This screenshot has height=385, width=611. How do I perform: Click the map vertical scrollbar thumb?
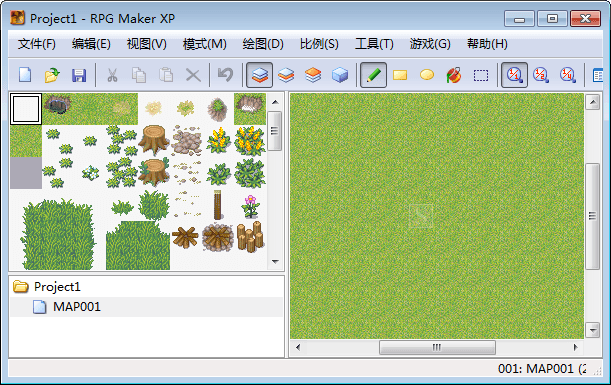pos(593,216)
